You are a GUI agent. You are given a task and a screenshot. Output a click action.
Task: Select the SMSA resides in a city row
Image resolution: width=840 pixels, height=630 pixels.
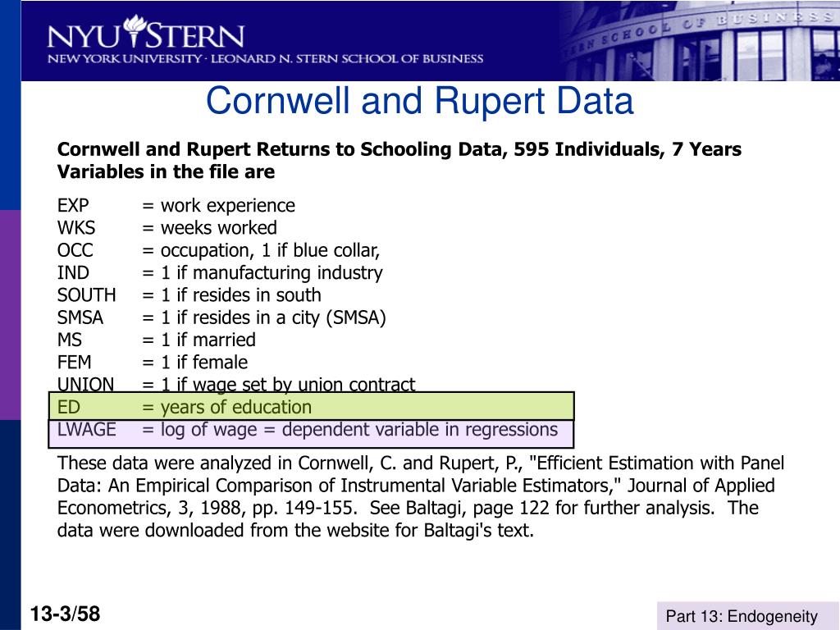tap(221, 317)
